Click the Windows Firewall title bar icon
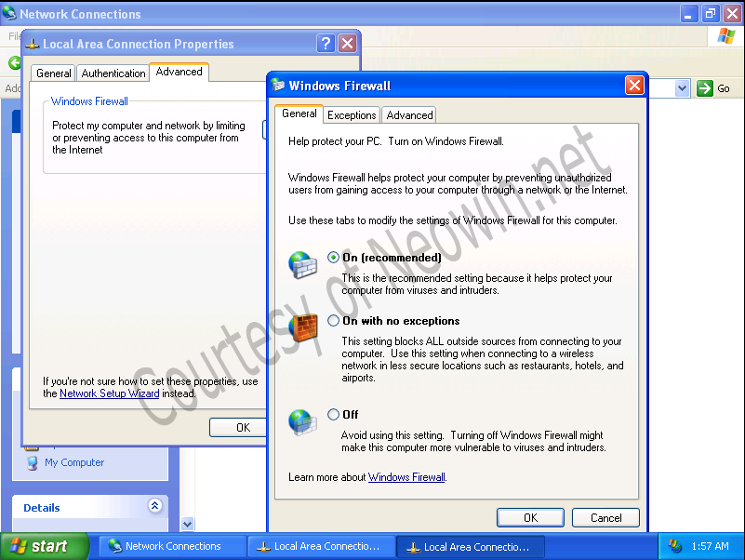Viewport: 745px width, 560px height. pyautogui.click(x=278, y=86)
